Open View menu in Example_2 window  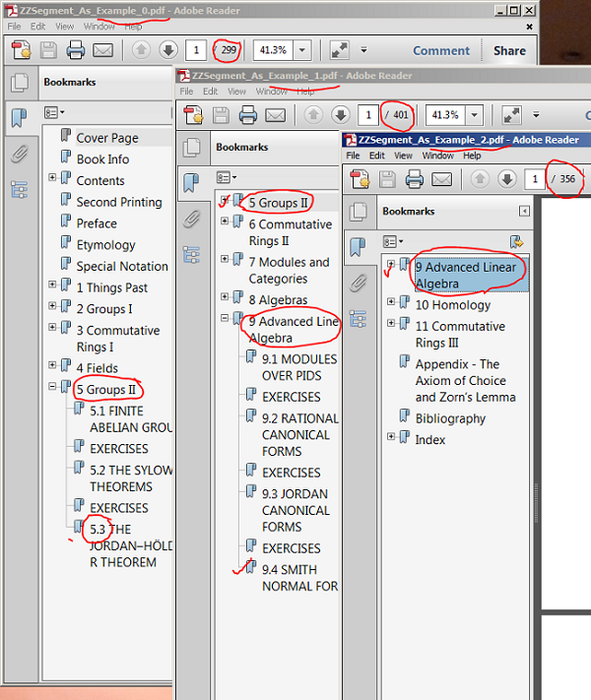tap(403, 156)
